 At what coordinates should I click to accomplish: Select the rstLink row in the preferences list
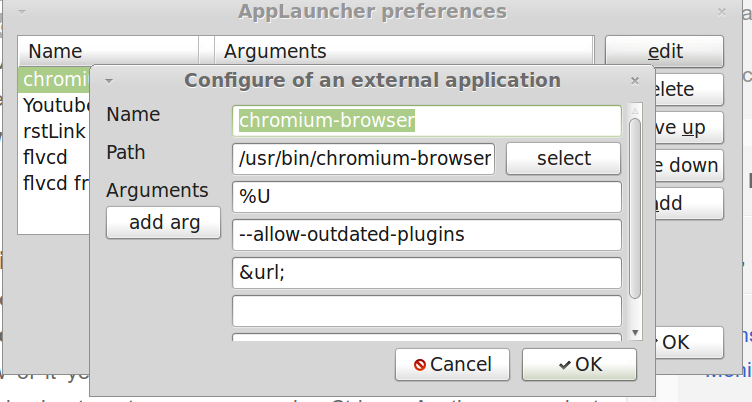tap(54, 131)
